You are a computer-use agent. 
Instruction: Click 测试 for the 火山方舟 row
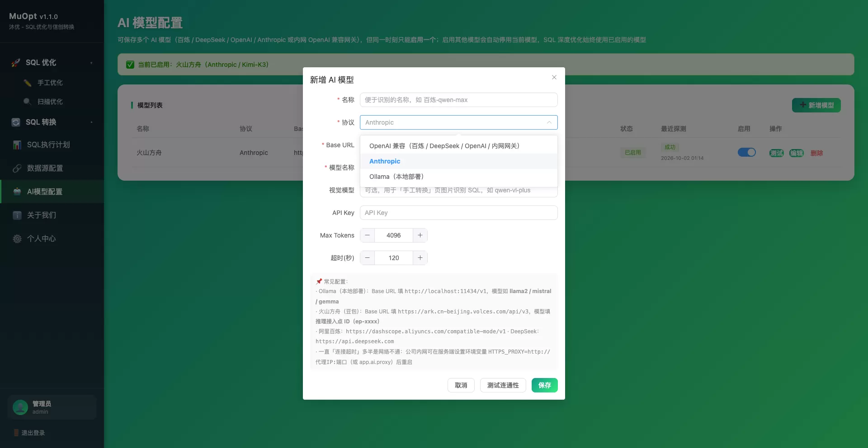point(777,153)
